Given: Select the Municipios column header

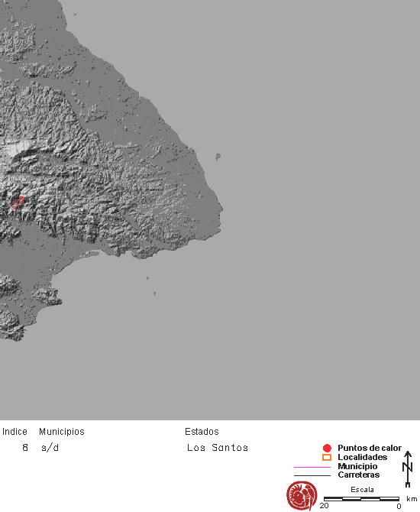Looking at the screenshot, I should click(x=62, y=432).
